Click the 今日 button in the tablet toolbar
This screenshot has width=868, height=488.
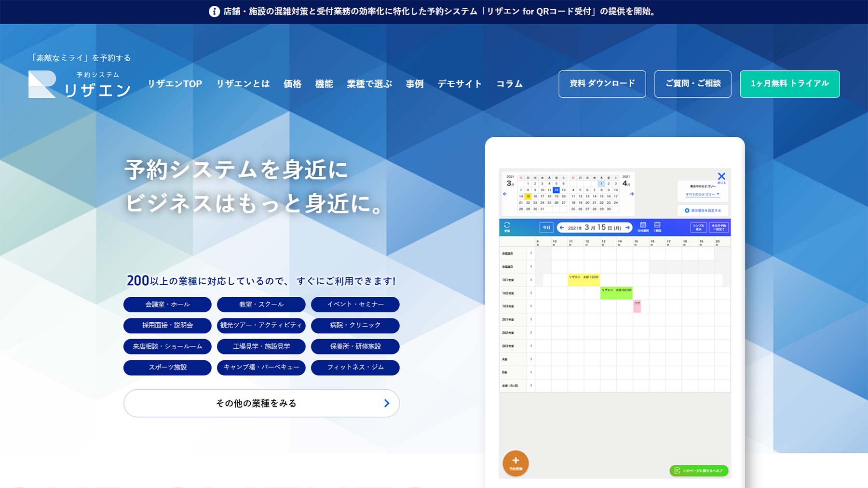(546, 227)
